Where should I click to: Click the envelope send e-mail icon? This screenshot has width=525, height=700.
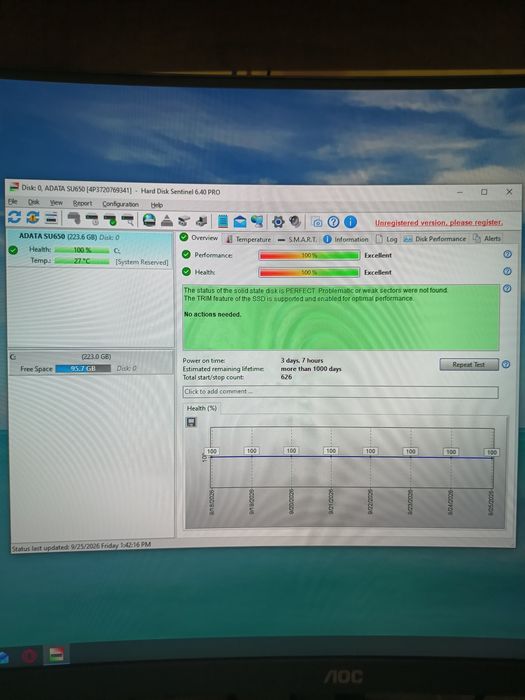click(x=240, y=221)
